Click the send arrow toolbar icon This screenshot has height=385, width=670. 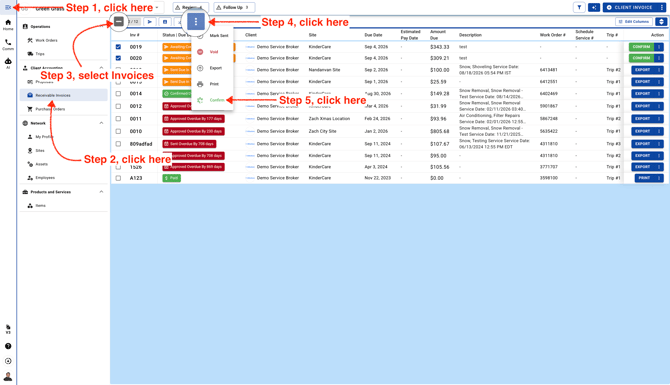click(150, 21)
